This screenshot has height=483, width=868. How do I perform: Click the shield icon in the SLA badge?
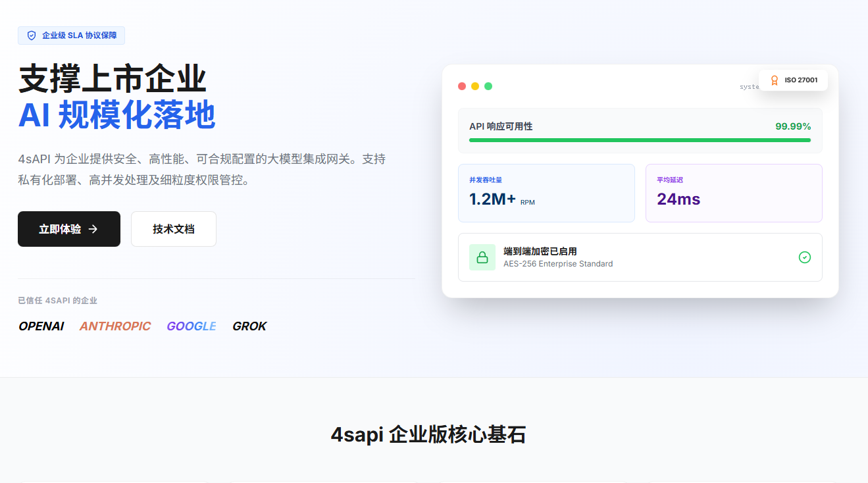[x=32, y=36]
